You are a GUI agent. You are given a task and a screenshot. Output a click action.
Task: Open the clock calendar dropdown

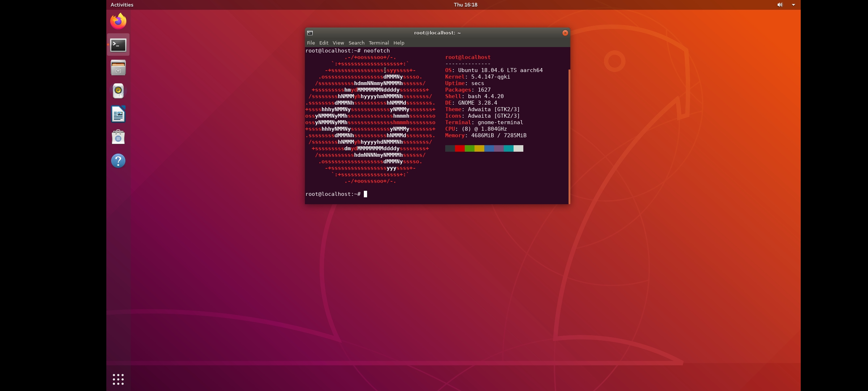[465, 5]
